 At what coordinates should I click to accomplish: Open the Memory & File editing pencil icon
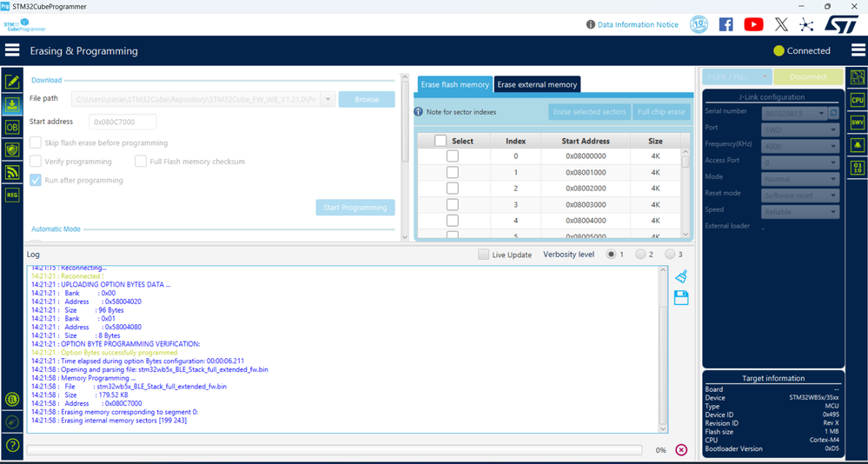[12, 82]
